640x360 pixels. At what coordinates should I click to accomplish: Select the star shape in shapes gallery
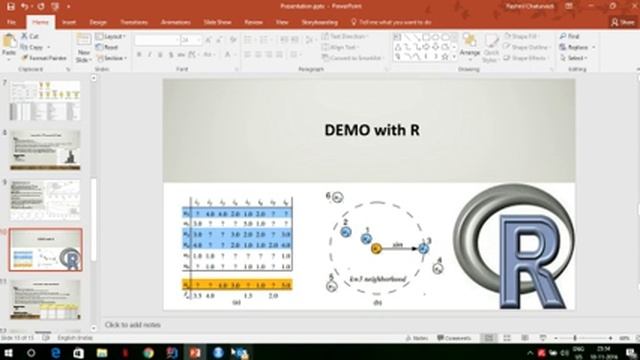445,57
